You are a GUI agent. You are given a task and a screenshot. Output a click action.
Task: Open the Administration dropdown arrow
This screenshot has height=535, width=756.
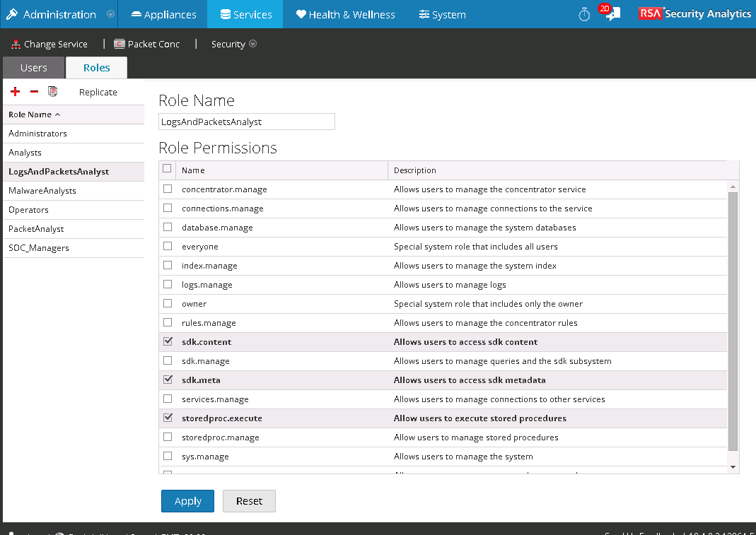click(110, 14)
